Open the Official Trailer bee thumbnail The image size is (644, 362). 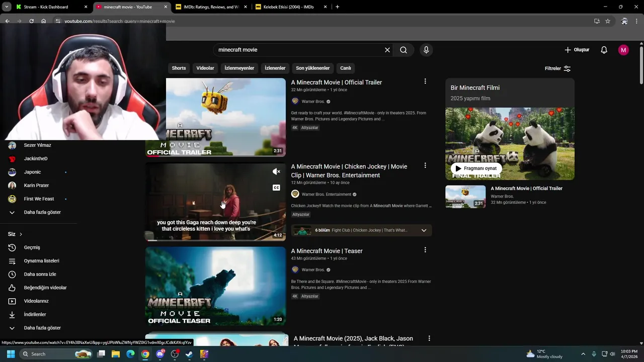(215, 117)
